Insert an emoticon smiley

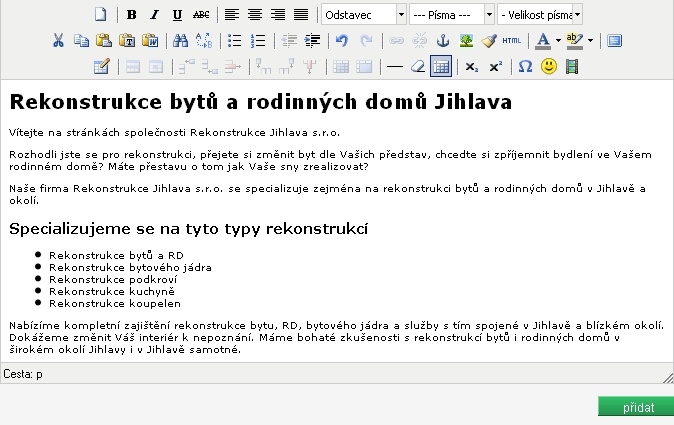click(548, 67)
